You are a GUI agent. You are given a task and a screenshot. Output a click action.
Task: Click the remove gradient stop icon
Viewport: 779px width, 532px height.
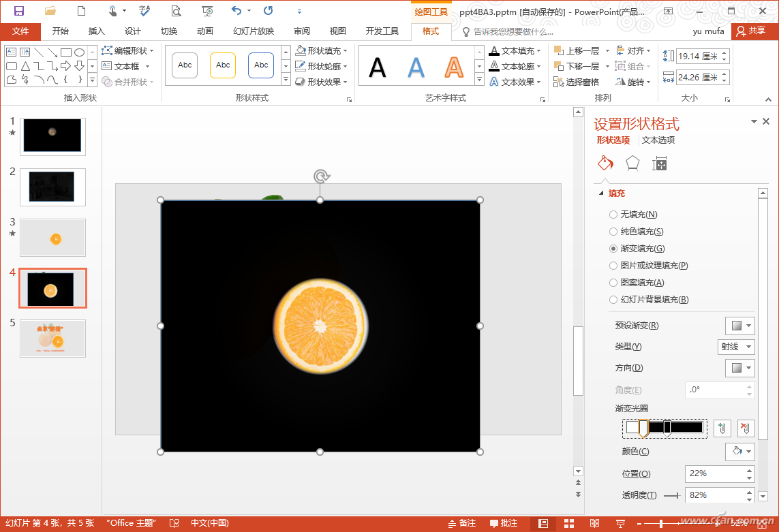[x=746, y=428]
